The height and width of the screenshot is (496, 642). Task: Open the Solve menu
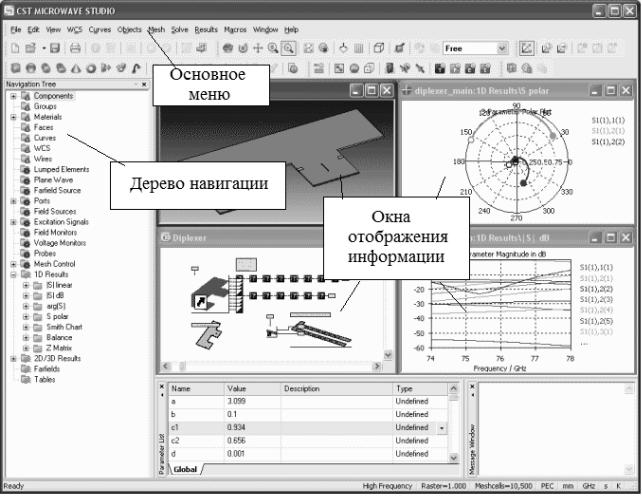[180, 29]
